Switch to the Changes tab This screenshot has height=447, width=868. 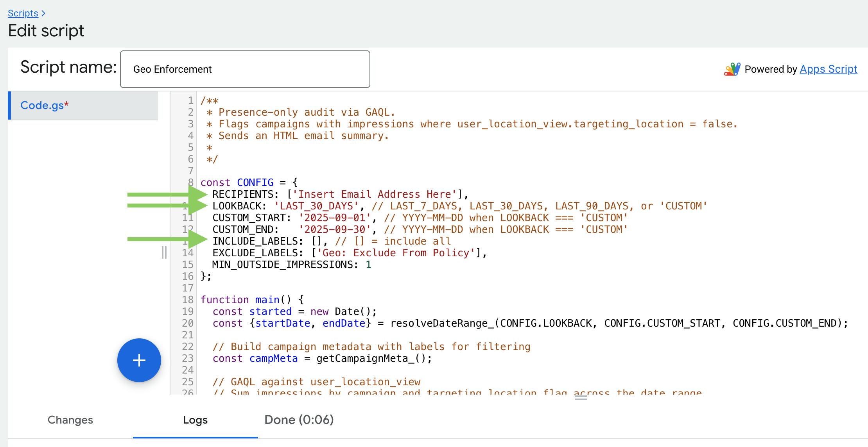click(70, 420)
